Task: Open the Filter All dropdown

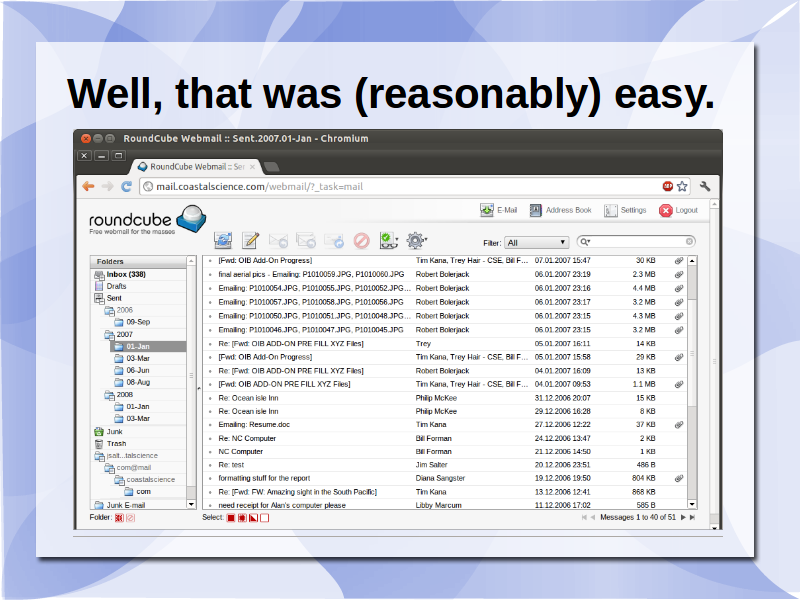Action: click(537, 243)
